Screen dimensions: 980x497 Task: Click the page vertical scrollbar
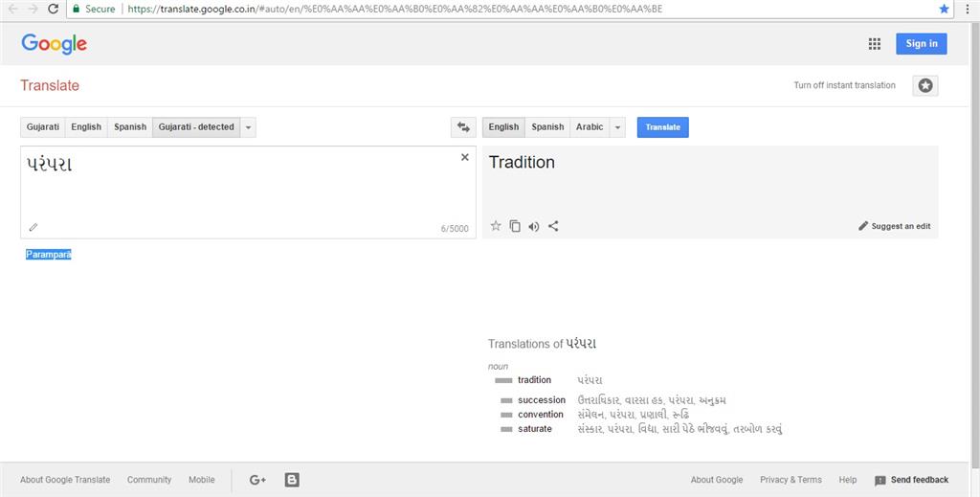click(976, 244)
